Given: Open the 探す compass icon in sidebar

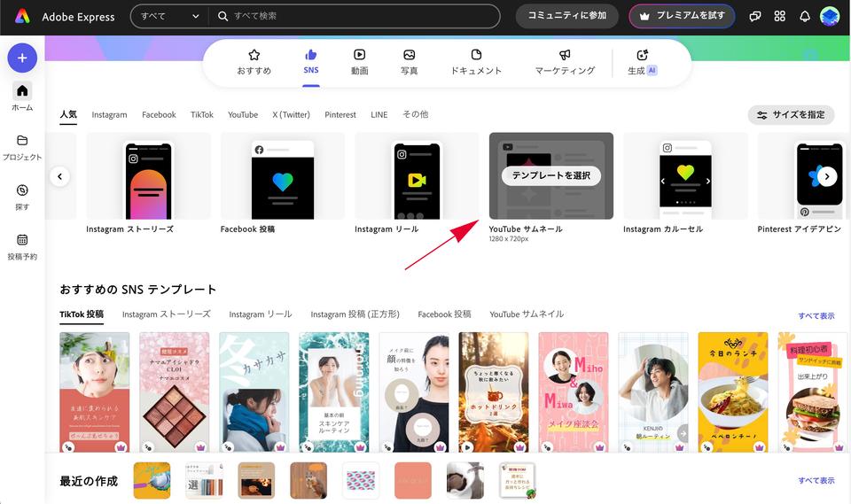Looking at the screenshot, I should tap(22, 190).
